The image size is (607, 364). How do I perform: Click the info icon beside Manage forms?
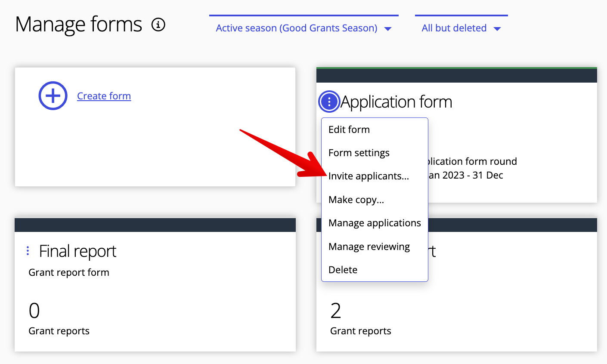(x=158, y=25)
